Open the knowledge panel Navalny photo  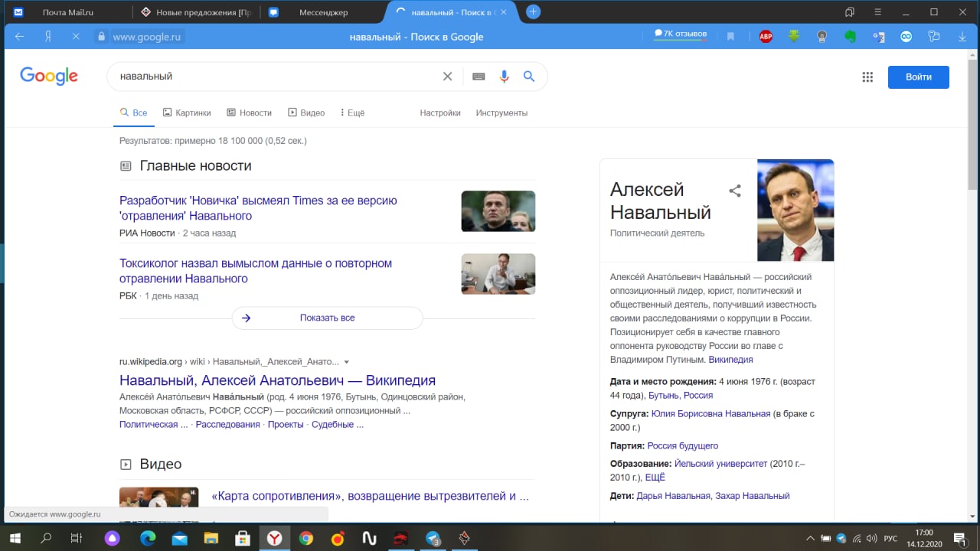[x=795, y=210]
